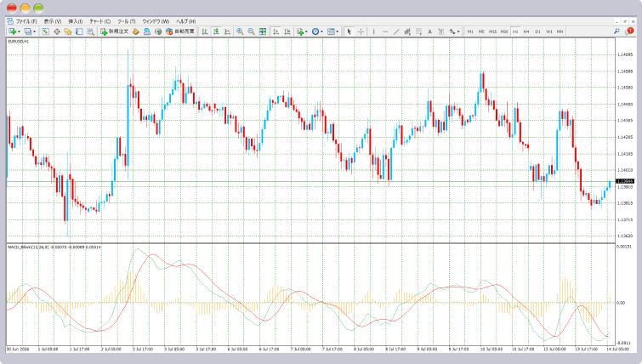The width and height of the screenshot is (642, 364).
Task: Select the Fibonacci retracement tool
Action: tap(419, 31)
